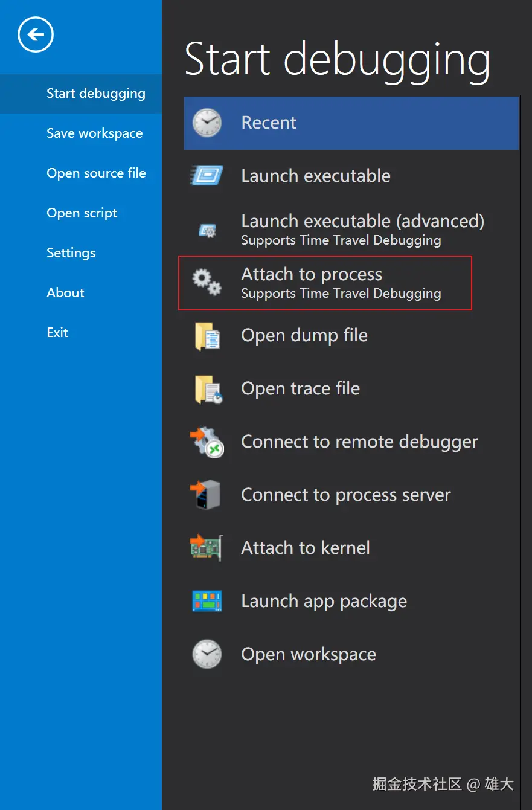
Task: Open the Settings sidebar entry
Action: click(x=71, y=253)
